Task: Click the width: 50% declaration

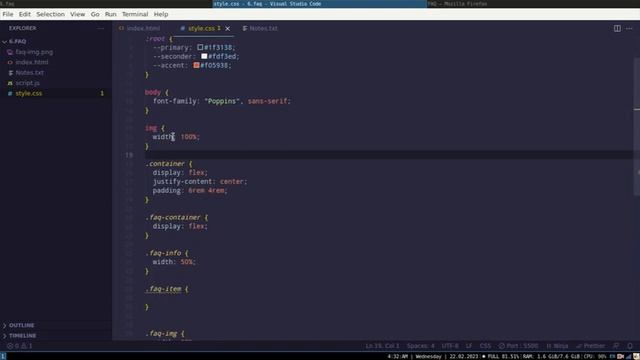Action: pos(174,262)
